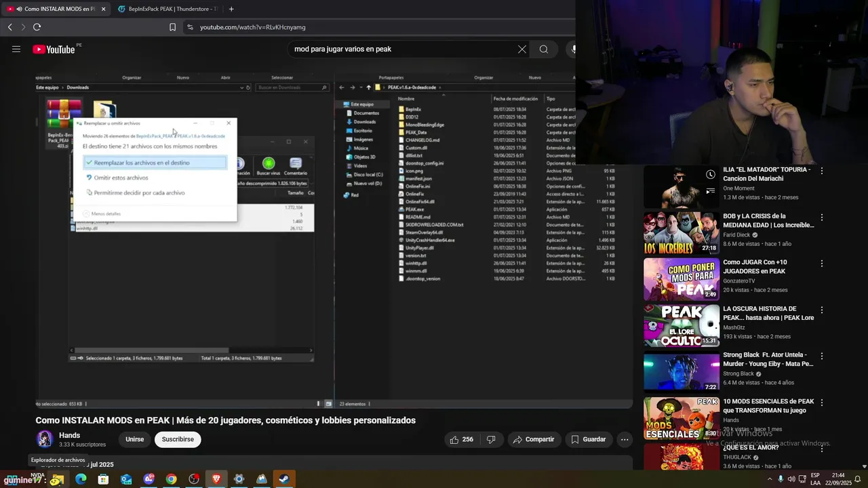Screen dimensions: 868x488
Task: Click the '3.33 K suscriptores' text
Action: (x=82, y=445)
